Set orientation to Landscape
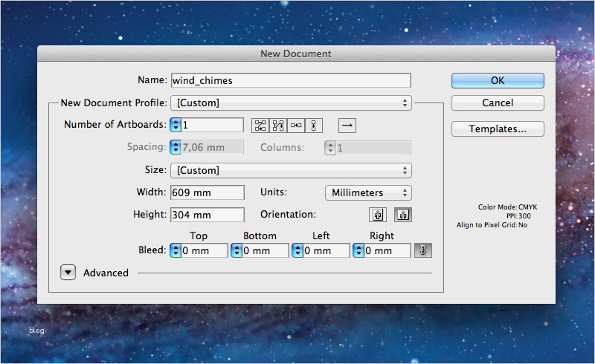 point(402,215)
